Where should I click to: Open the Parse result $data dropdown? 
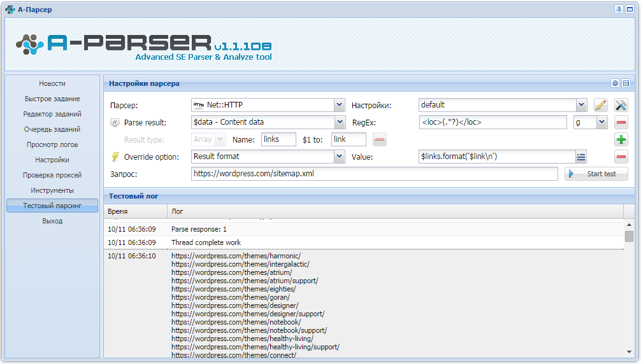(x=340, y=122)
